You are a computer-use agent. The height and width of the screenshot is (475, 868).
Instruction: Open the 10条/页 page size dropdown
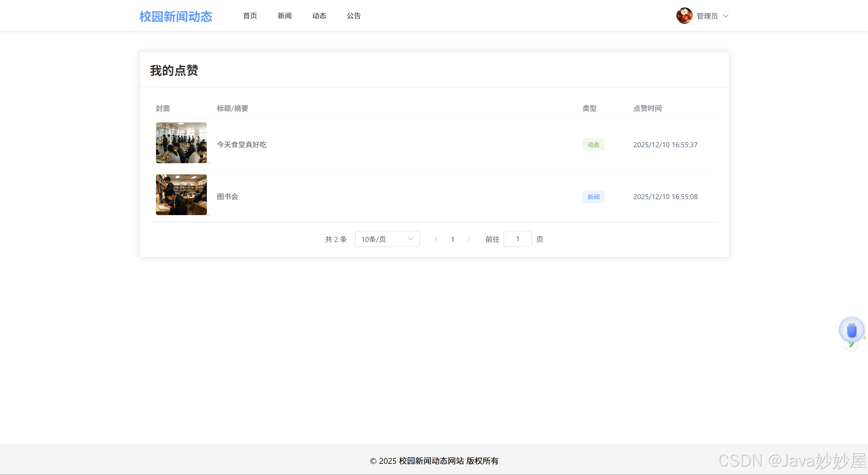387,239
